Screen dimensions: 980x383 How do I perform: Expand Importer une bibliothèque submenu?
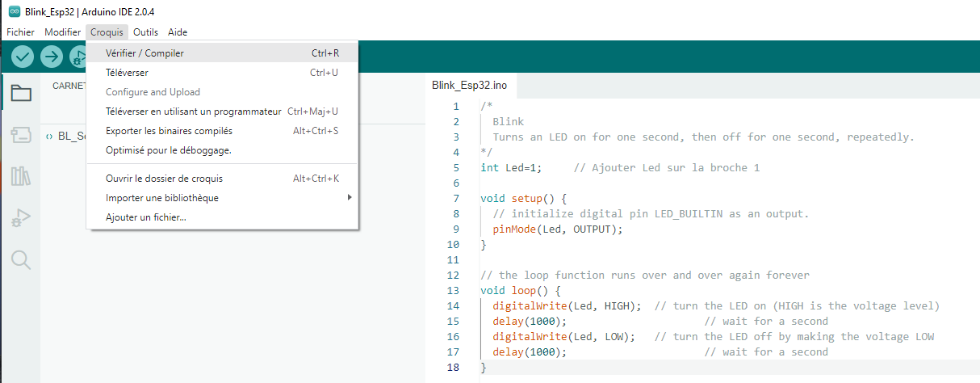point(223,198)
